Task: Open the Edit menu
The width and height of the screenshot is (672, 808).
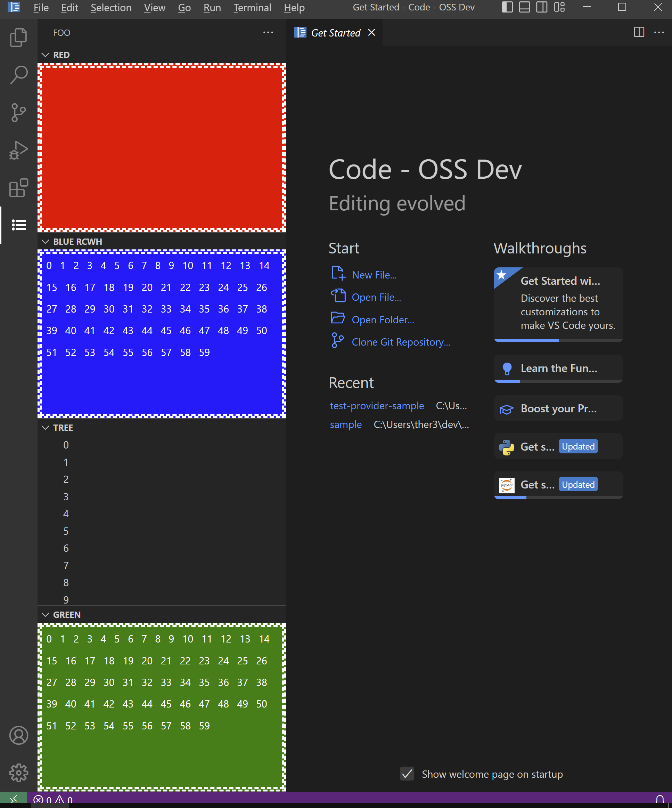Action: pyautogui.click(x=69, y=8)
